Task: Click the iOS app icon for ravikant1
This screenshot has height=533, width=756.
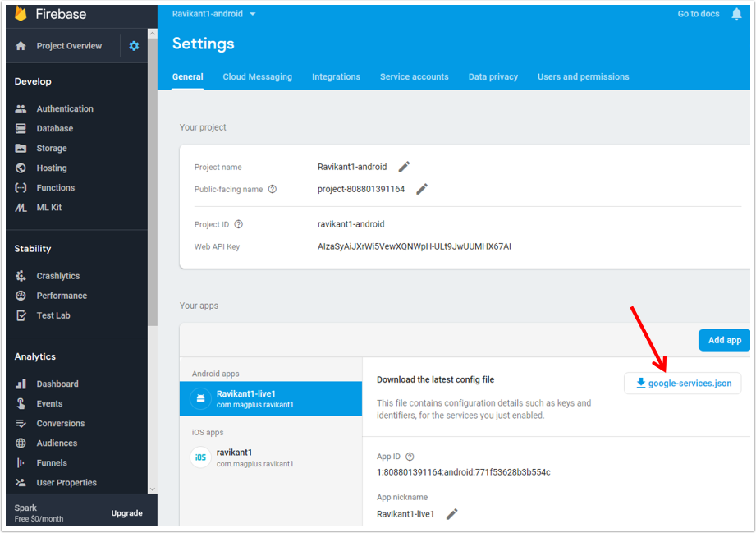Action: click(x=200, y=457)
